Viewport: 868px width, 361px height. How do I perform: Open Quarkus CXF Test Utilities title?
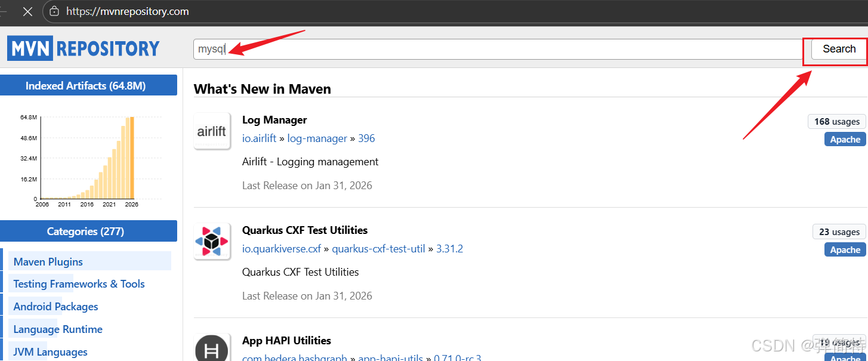305,230
